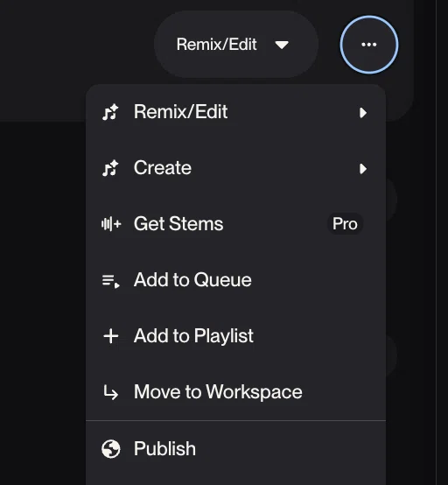The image size is (448, 485).
Task: Click the down caret in Remix/Edit button
Action: click(x=282, y=46)
